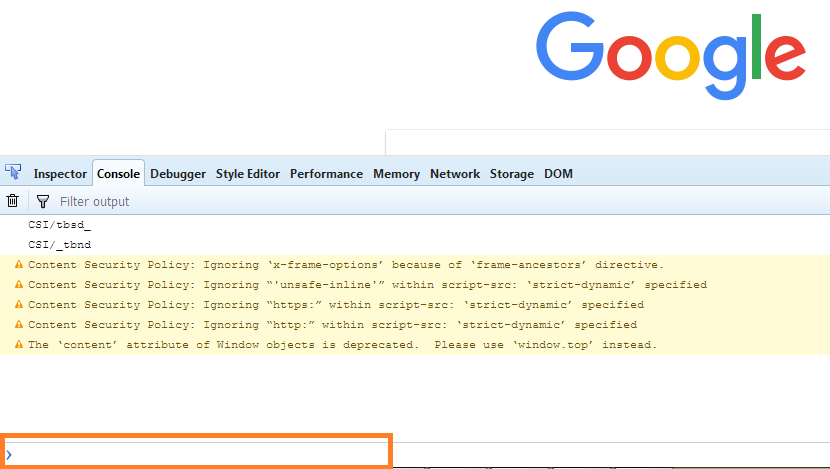Open the Storage tab
The height and width of the screenshot is (469, 830).
(x=511, y=174)
